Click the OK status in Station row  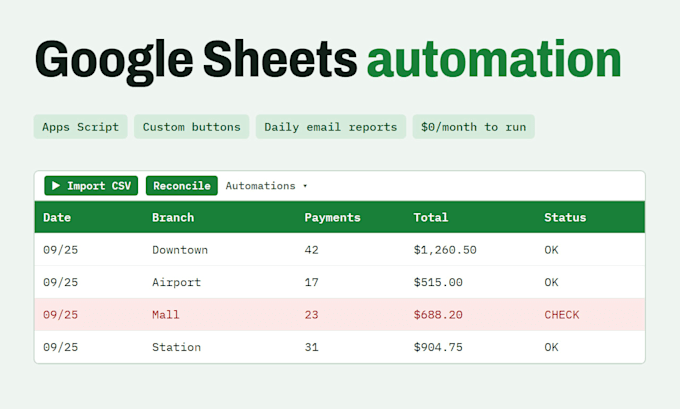[x=551, y=347]
